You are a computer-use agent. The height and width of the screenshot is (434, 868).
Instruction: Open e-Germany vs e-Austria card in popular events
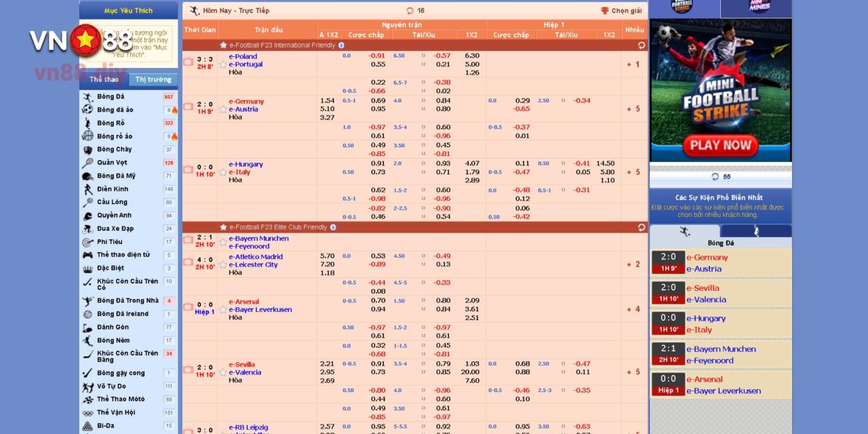click(721, 263)
